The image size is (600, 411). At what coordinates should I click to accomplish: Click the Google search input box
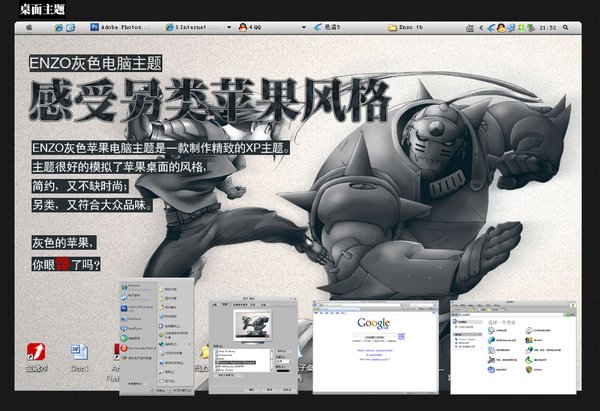click(373, 335)
